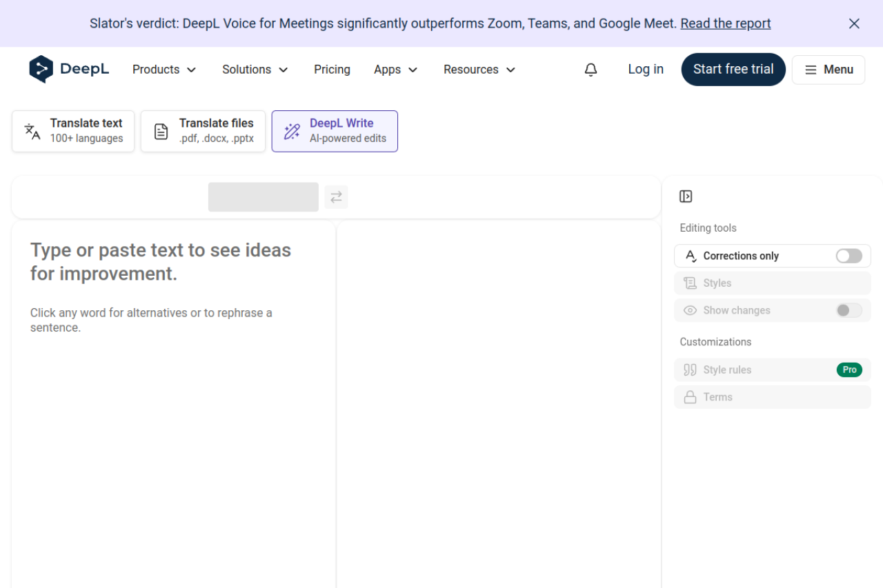Click the Terms lock icon
883x588 pixels.
coord(690,397)
